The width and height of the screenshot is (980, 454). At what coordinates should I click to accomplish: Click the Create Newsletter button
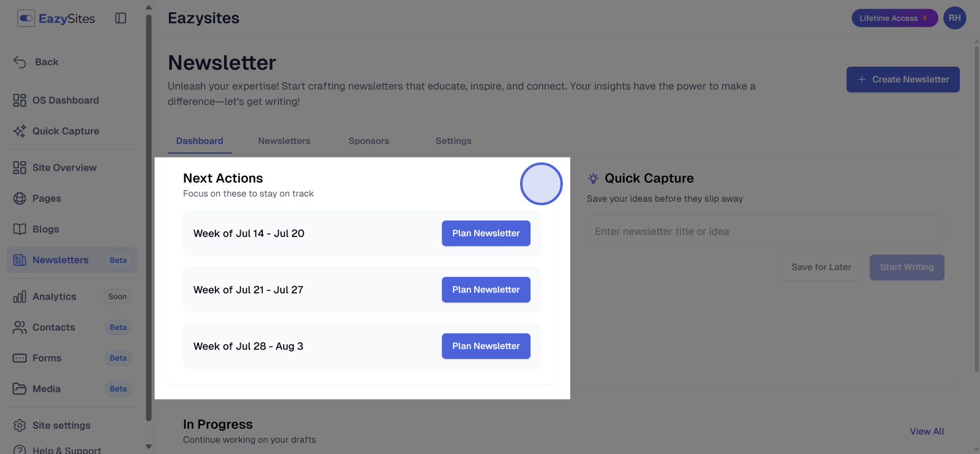pyautogui.click(x=903, y=80)
